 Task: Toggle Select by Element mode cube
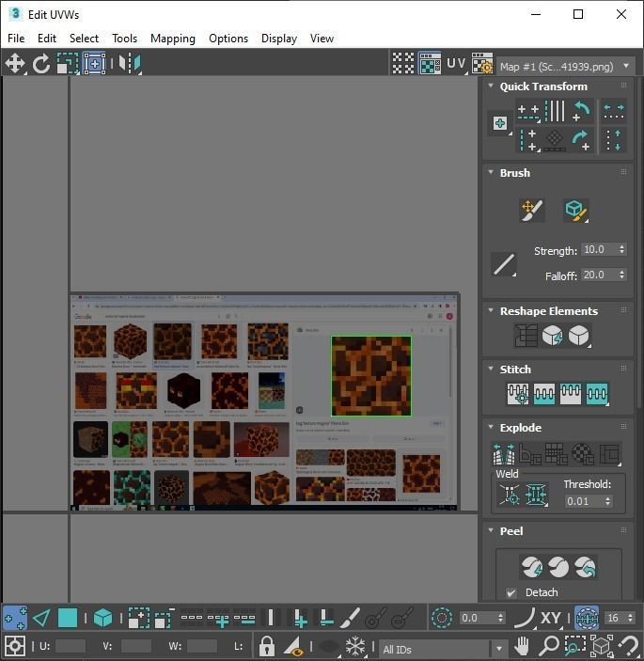tap(102, 619)
